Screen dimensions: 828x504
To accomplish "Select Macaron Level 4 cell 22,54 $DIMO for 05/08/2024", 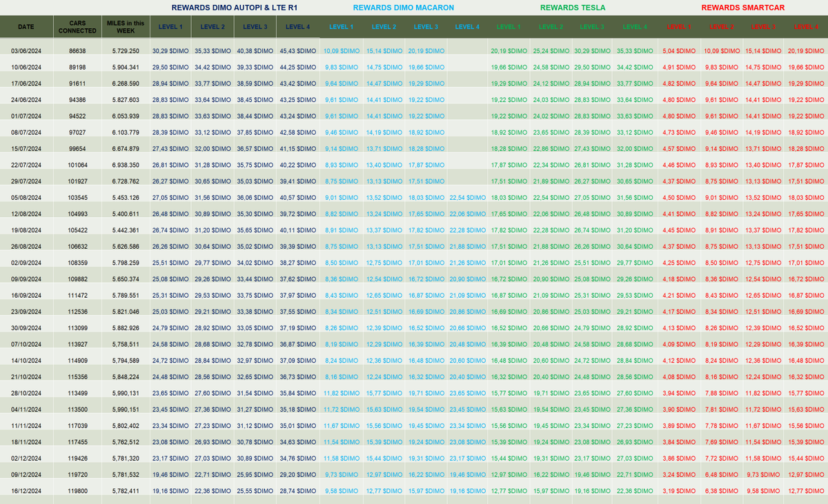I will coord(467,198).
